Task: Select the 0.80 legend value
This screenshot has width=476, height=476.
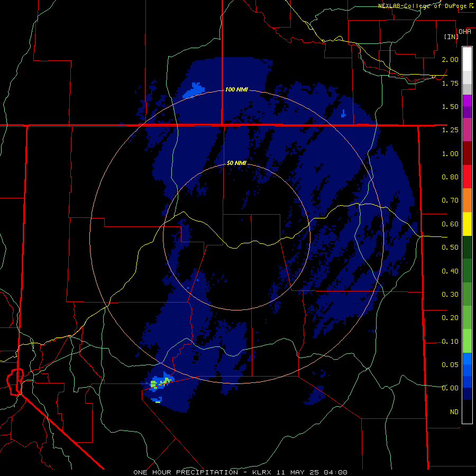Action: [450, 177]
